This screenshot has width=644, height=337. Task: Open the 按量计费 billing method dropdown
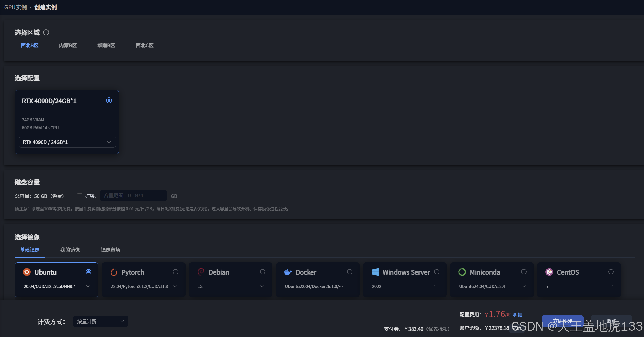[x=100, y=322]
